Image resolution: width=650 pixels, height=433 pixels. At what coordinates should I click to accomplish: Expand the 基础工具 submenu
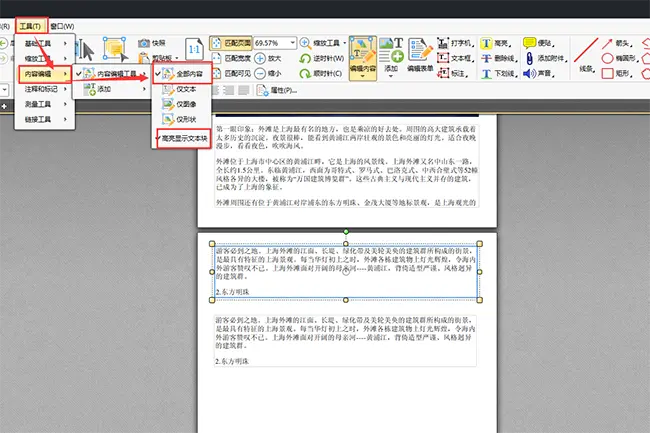tap(45, 43)
